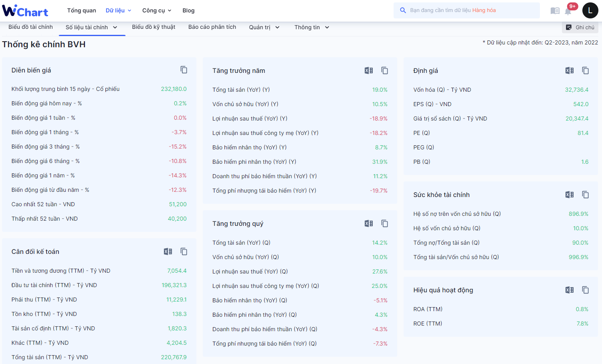Expand the Quản trị dropdown
602x364 pixels.
coord(264,27)
